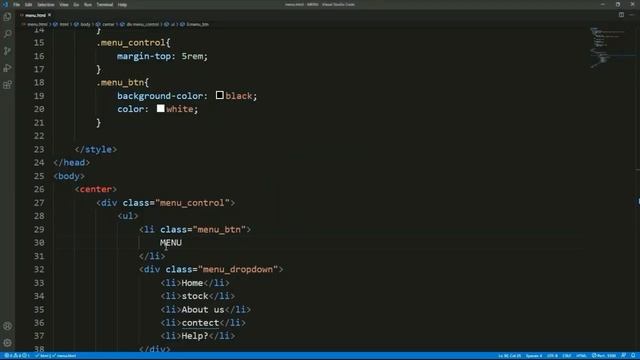Click the div class="menu_dropdown" line

pos(211,269)
